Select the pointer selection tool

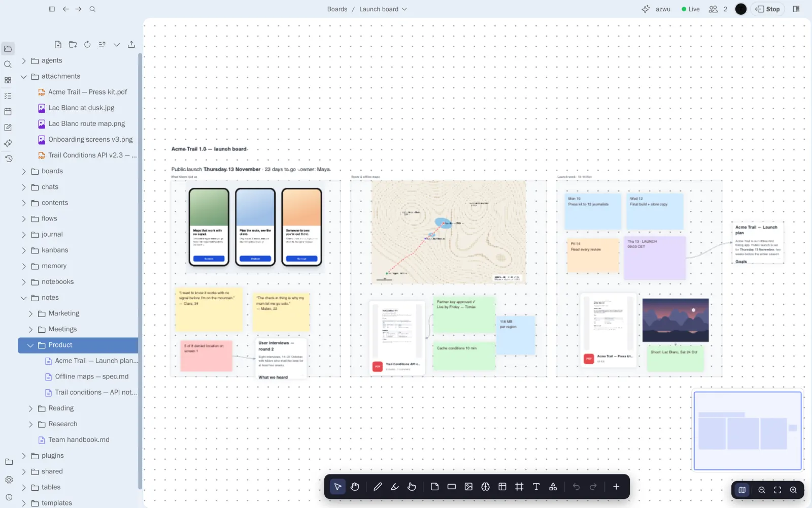click(337, 487)
